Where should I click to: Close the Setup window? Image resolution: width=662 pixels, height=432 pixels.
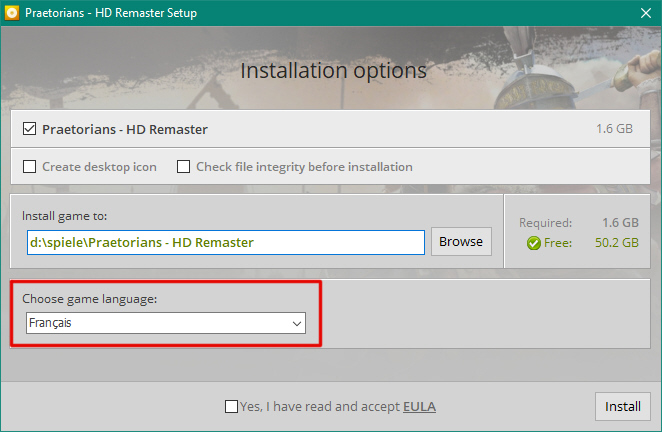point(646,13)
